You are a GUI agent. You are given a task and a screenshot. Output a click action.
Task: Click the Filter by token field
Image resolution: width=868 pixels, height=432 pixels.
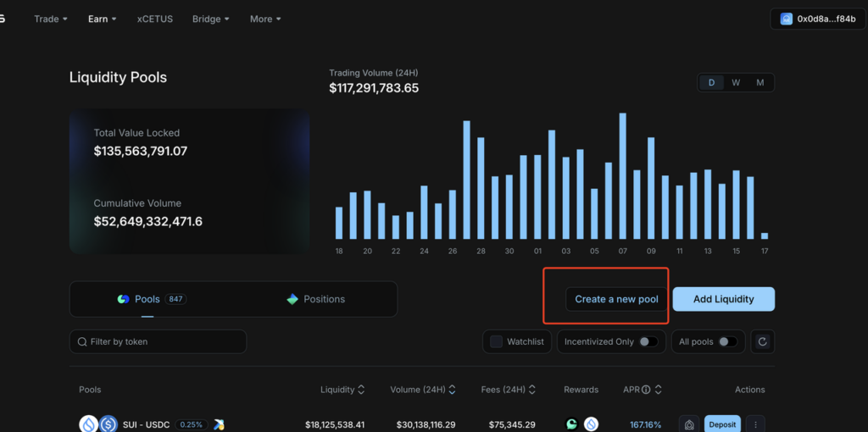pyautogui.click(x=158, y=342)
